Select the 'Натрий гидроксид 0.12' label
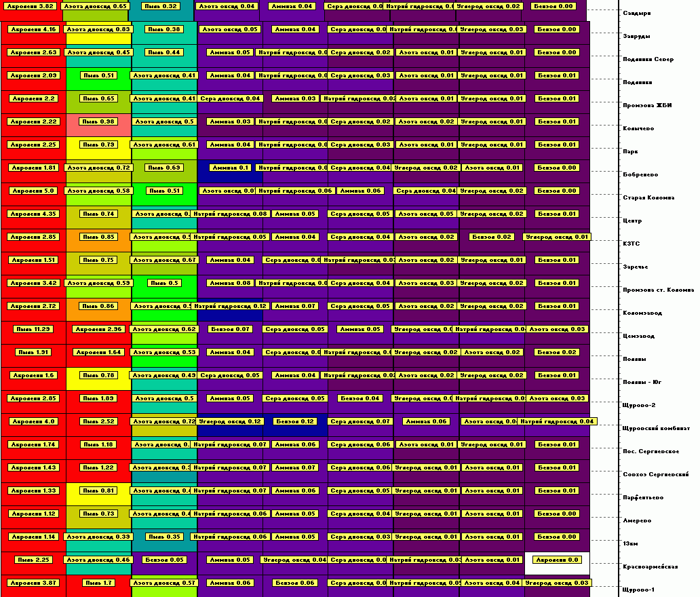The image size is (700, 597). click(x=231, y=307)
